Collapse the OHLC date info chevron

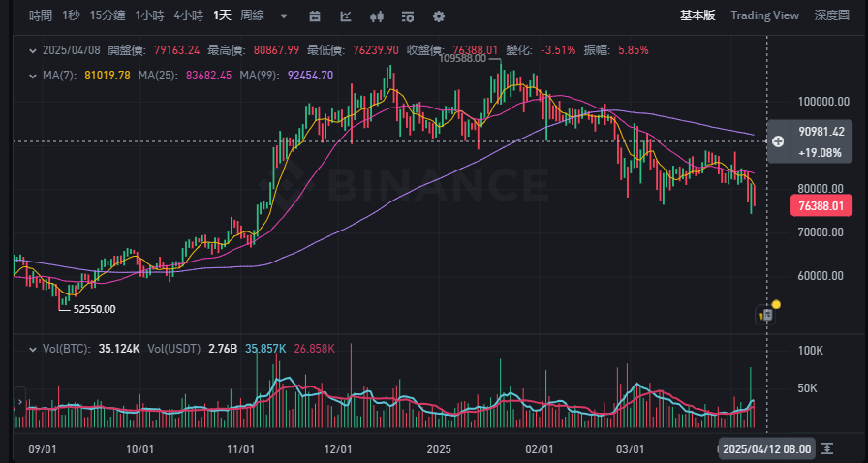pyautogui.click(x=32, y=50)
